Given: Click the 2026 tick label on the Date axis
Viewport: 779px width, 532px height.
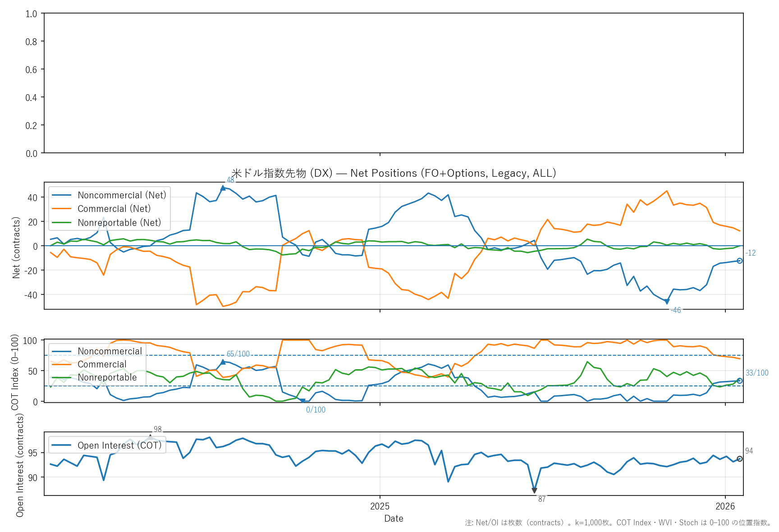Looking at the screenshot, I should (x=725, y=506).
